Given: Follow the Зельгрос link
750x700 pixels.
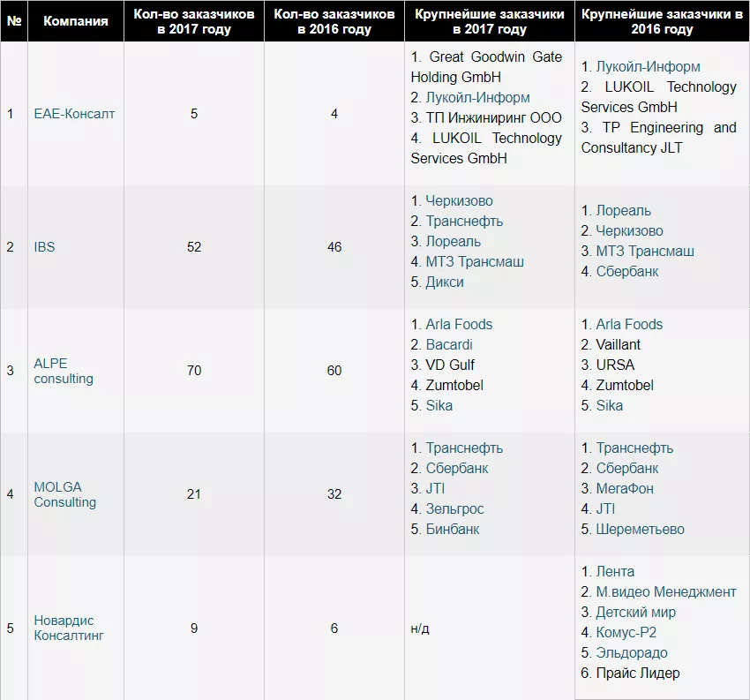Looking at the screenshot, I should (x=454, y=509).
